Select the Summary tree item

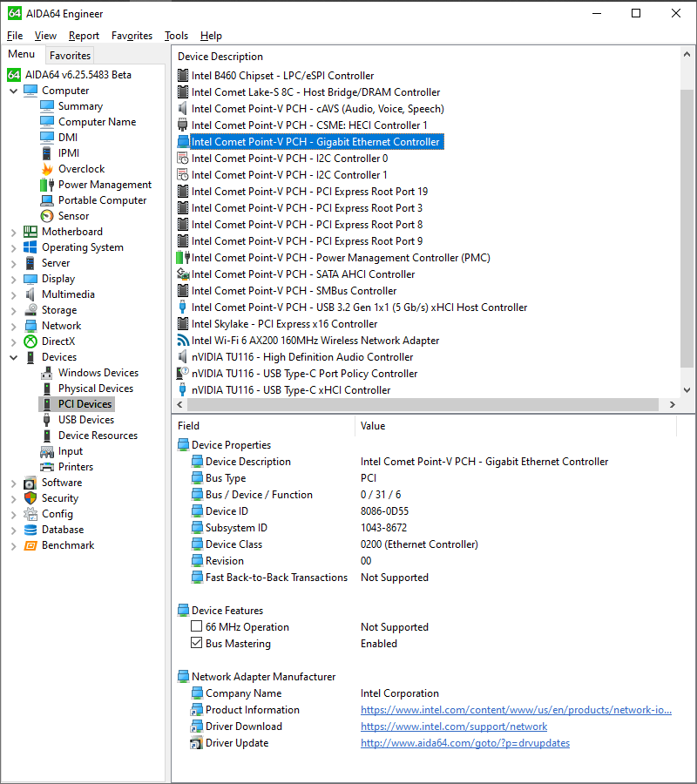(80, 106)
